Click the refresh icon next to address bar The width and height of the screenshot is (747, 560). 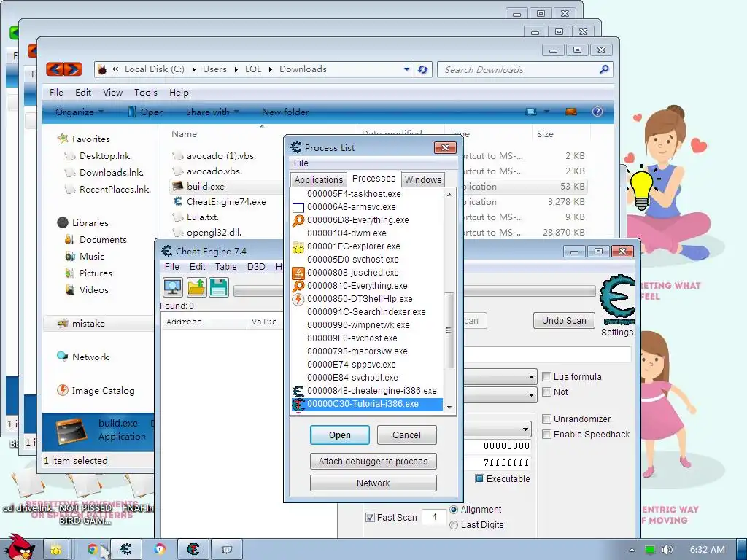pyautogui.click(x=422, y=69)
